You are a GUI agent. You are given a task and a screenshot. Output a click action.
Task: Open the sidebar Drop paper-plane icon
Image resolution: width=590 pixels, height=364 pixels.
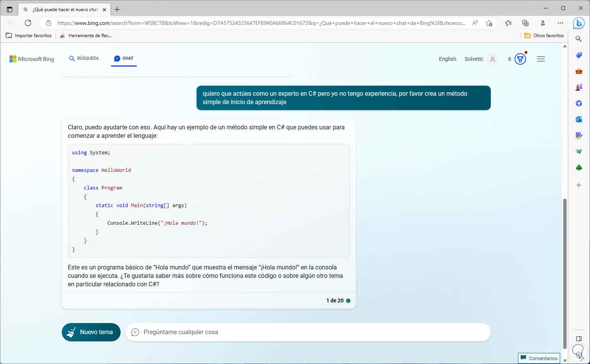click(579, 152)
